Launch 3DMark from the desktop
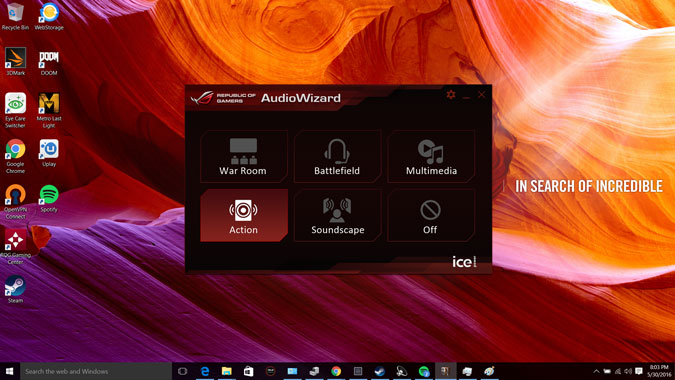This screenshot has height=380, width=675. (x=15, y=62)
